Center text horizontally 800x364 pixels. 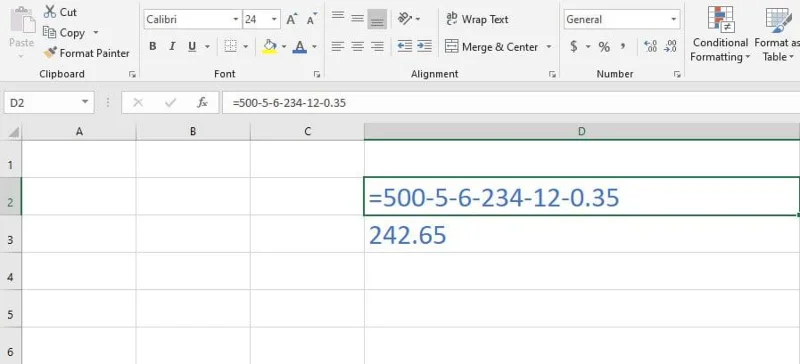click(x=357, y=47)
